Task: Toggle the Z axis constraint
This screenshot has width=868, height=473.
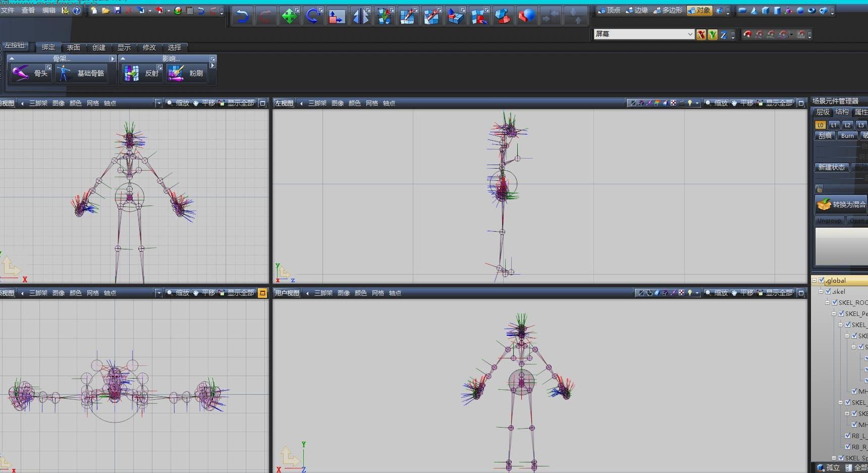Action: [724, 34]
